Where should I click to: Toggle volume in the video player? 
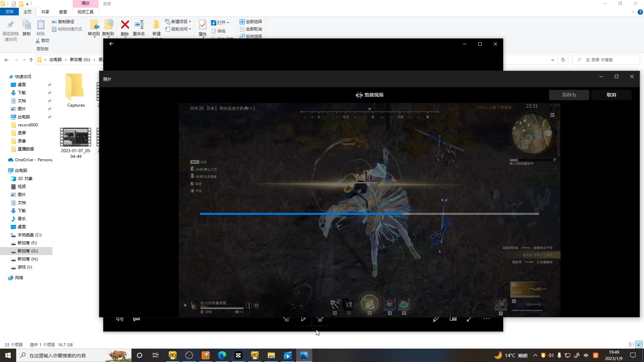(x=120, y=319)
